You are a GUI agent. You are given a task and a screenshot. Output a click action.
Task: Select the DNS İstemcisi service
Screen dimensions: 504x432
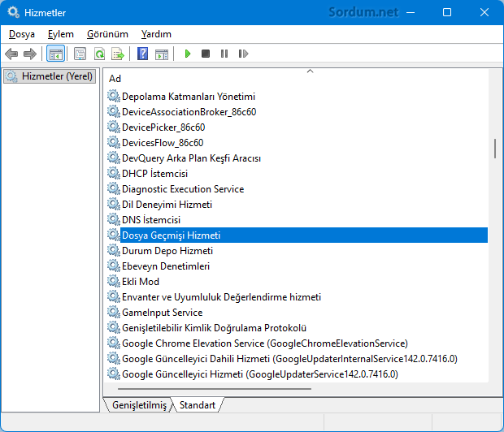coord(150,220)
